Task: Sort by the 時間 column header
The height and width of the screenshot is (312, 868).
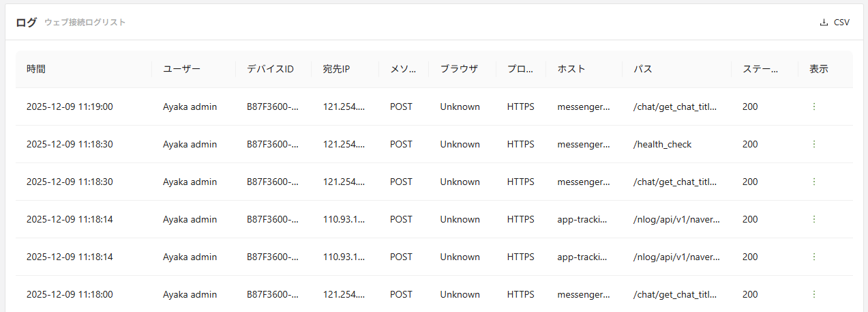Action: coord(37,69)
